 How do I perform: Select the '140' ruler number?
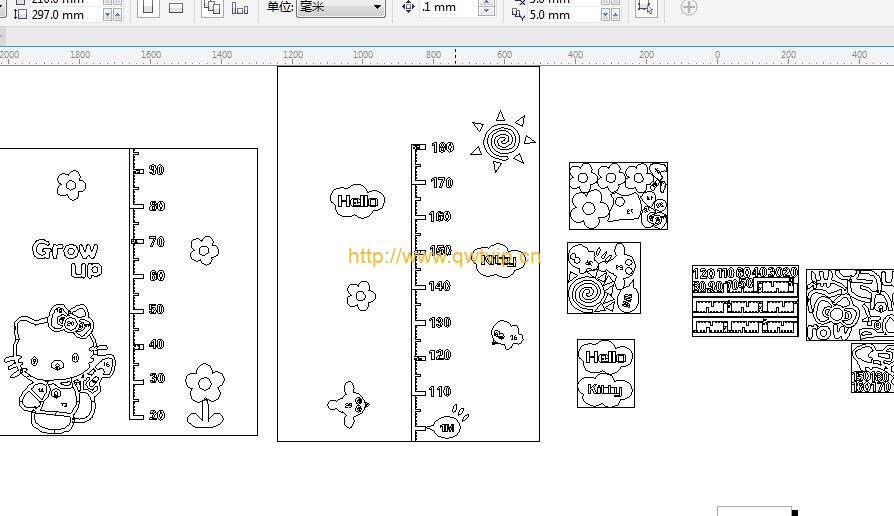[439, 286]
